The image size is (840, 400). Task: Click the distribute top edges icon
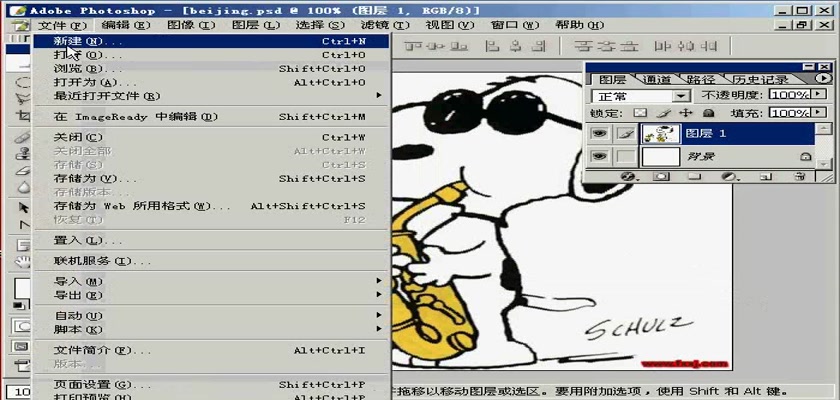(x=583, y=47)
